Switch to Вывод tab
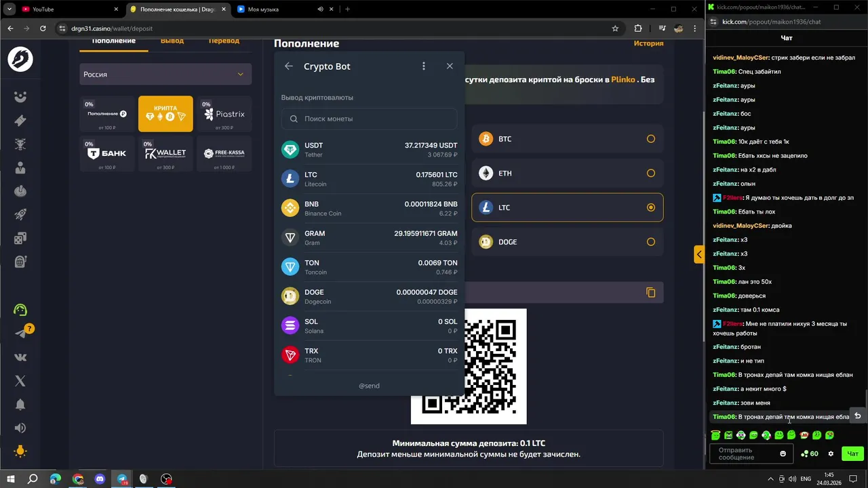 [172, 41]
